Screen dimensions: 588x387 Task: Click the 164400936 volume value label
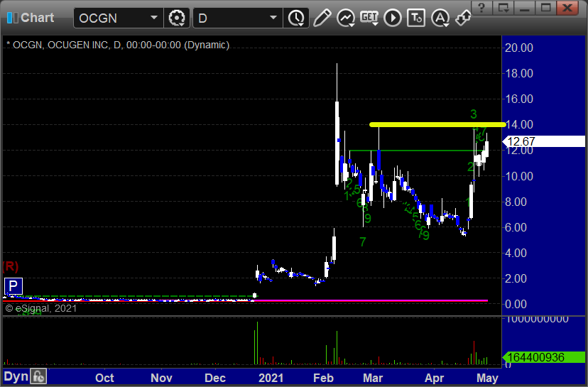544,357
